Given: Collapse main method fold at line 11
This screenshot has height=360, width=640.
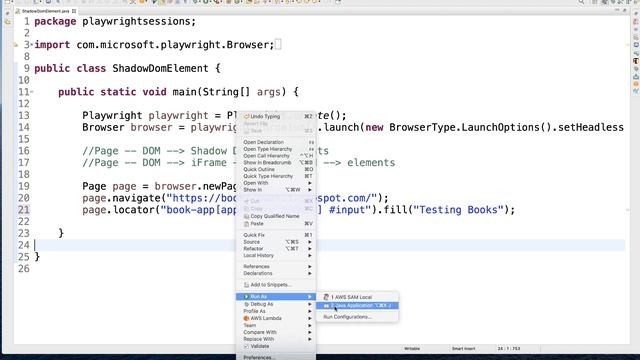Looking at the screenshot, I should click(32, 91).
